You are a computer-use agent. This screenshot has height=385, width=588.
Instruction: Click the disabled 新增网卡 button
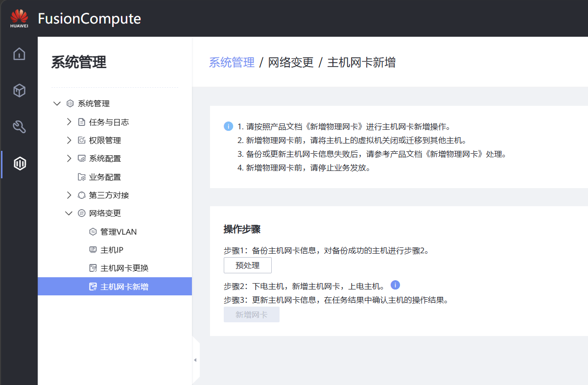(x=251, y=314)
